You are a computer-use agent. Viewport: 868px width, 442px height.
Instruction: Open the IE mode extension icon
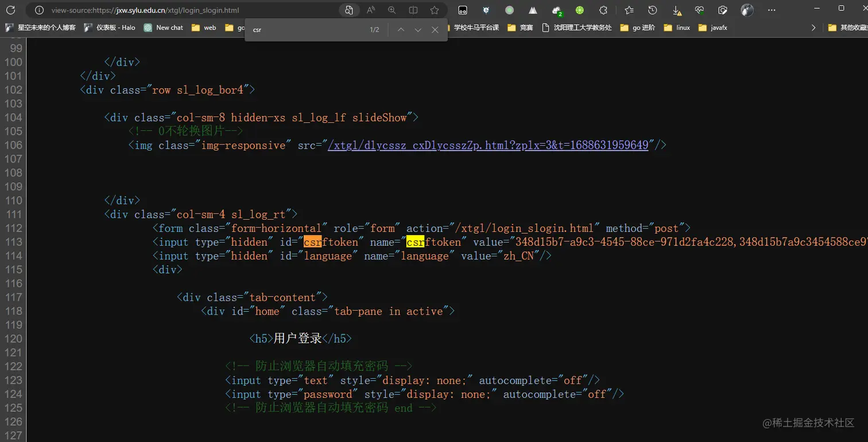pos(486,10)
